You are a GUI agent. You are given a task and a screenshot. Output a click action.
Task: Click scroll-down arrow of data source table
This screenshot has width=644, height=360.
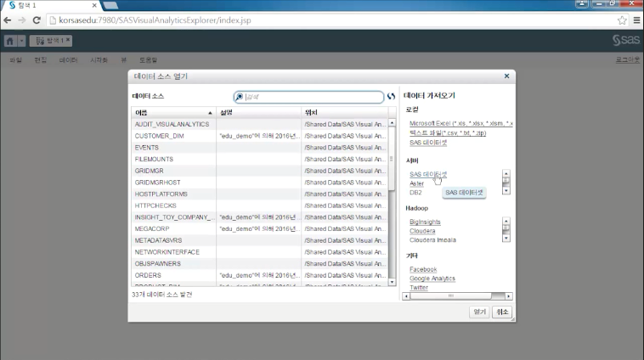(392, 282)
